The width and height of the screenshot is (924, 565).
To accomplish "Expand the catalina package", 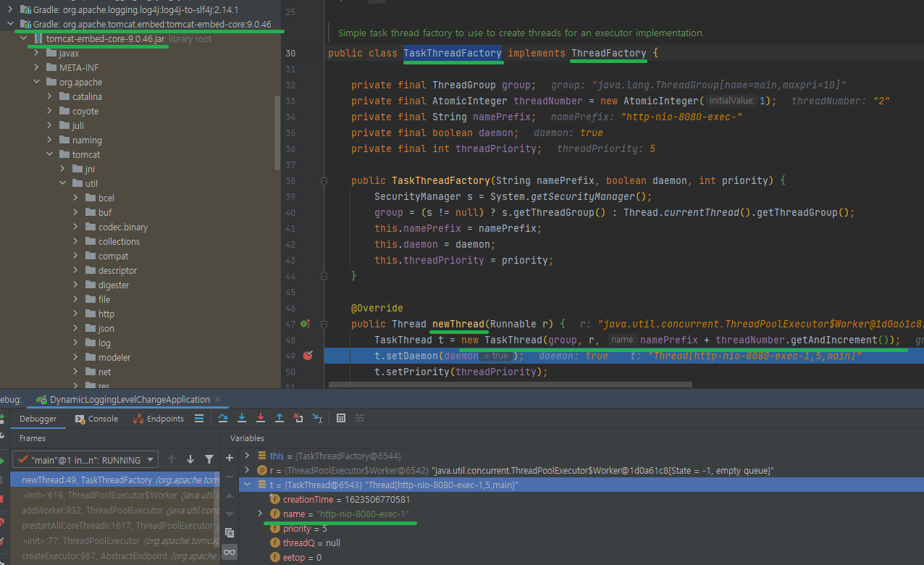I will click(x=50, y=96).
